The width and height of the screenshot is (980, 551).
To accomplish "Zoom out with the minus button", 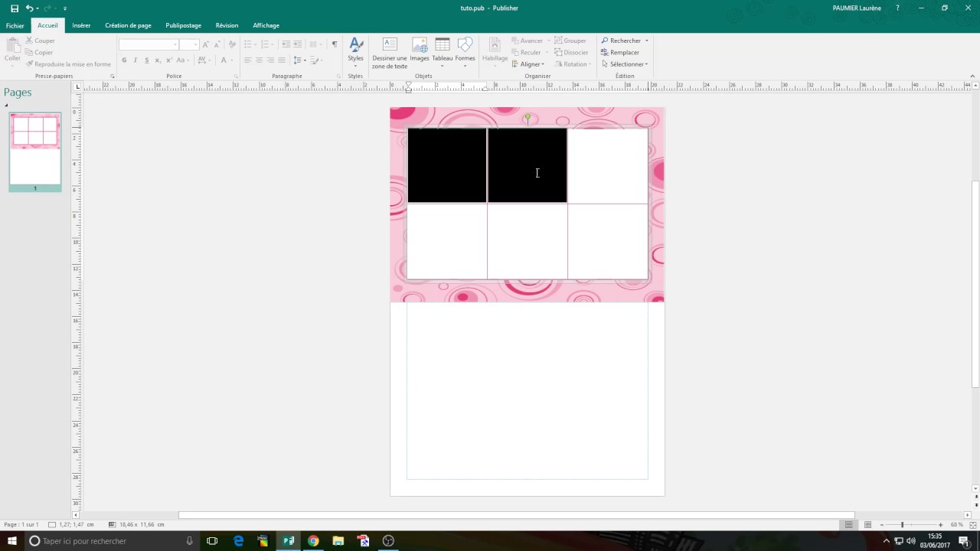I will (x=882, y=525).
